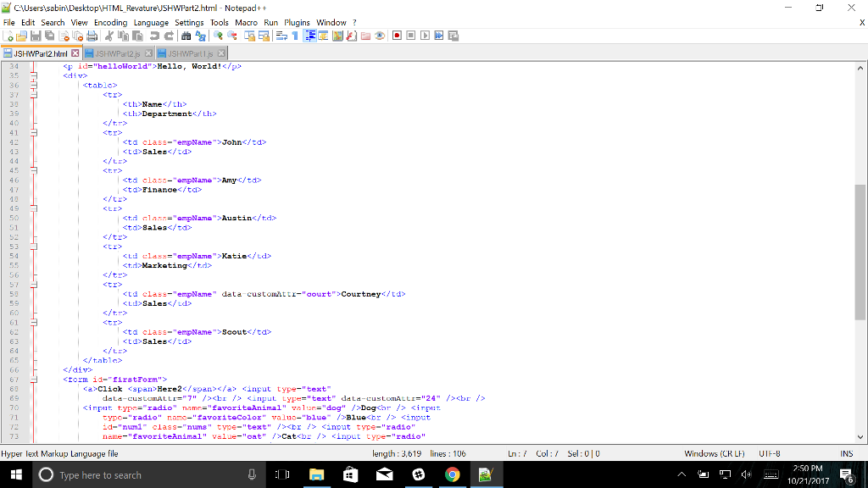Open the Plugins menu
Screen dimensions: 868x488
coord(297,23)
